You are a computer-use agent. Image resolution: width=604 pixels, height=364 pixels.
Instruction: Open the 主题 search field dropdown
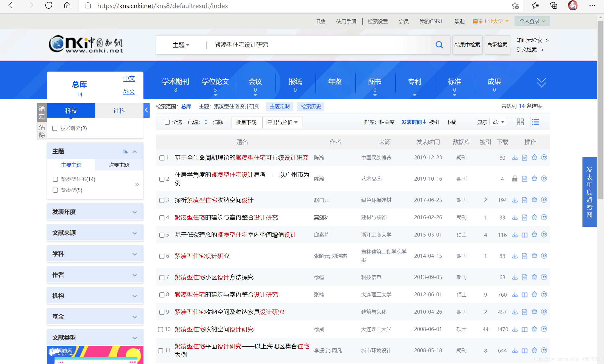(181, 45)
